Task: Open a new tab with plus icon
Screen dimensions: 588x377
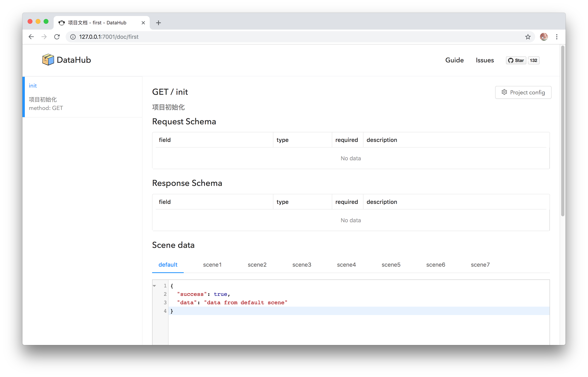Action: 158,23
